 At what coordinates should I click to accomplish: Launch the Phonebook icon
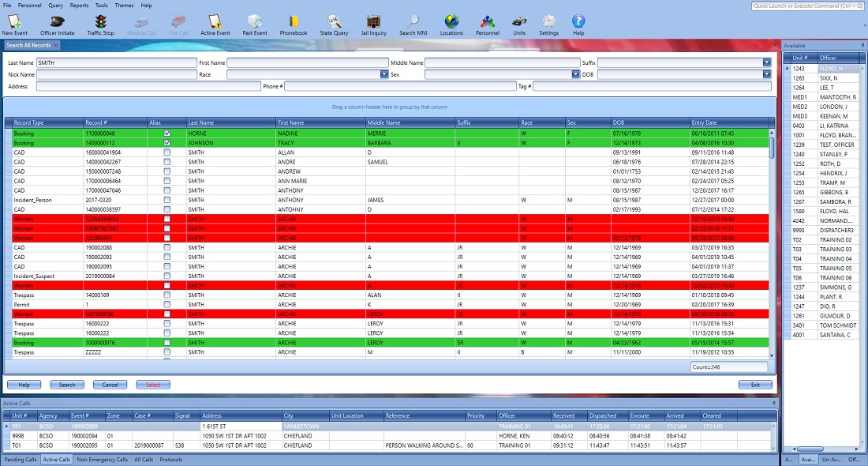293,24
